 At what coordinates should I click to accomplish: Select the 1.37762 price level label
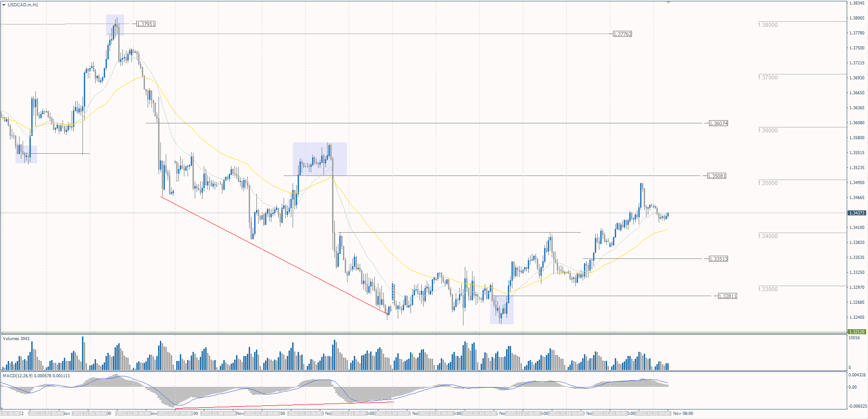pyautogui.click(x=622, y=34)
